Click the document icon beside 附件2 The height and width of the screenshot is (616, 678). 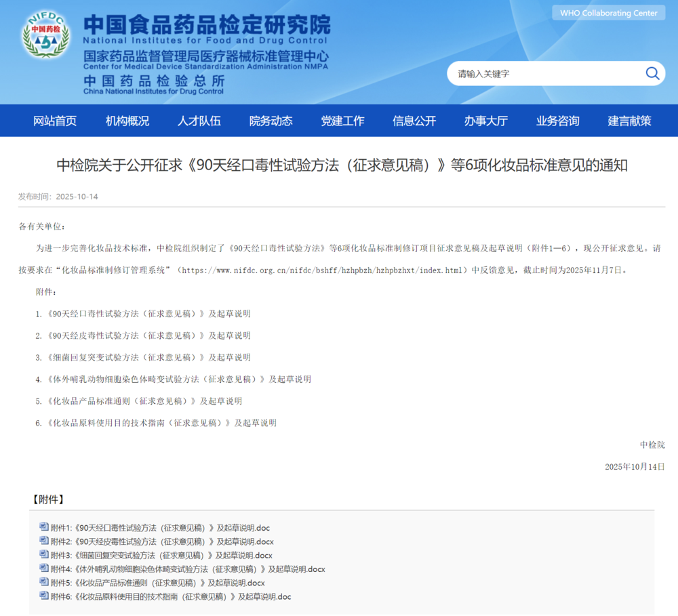[44, 541]
